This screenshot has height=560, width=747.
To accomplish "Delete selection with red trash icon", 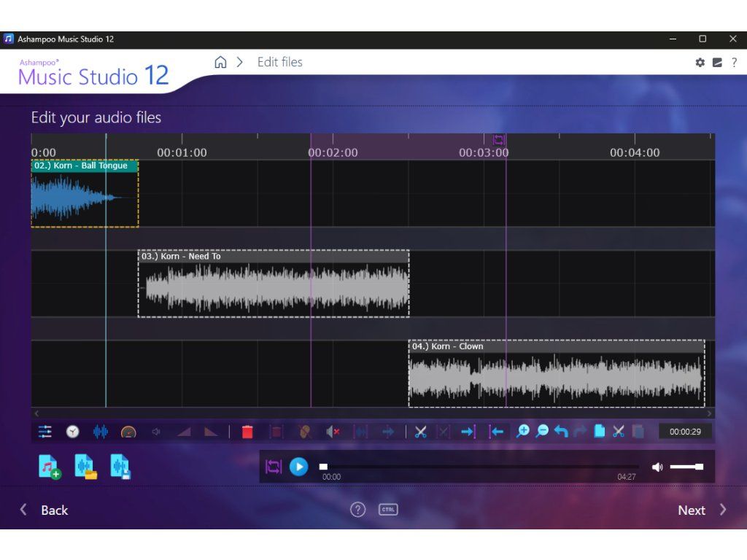I will [x=247, y=432].
